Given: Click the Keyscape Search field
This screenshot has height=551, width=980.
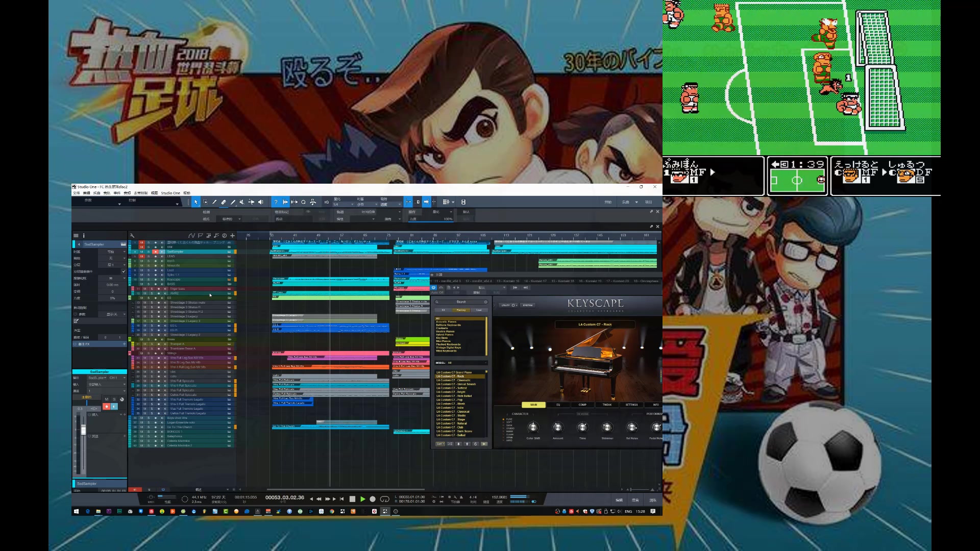Looking at the screenshot, I should tap(461, 302).
